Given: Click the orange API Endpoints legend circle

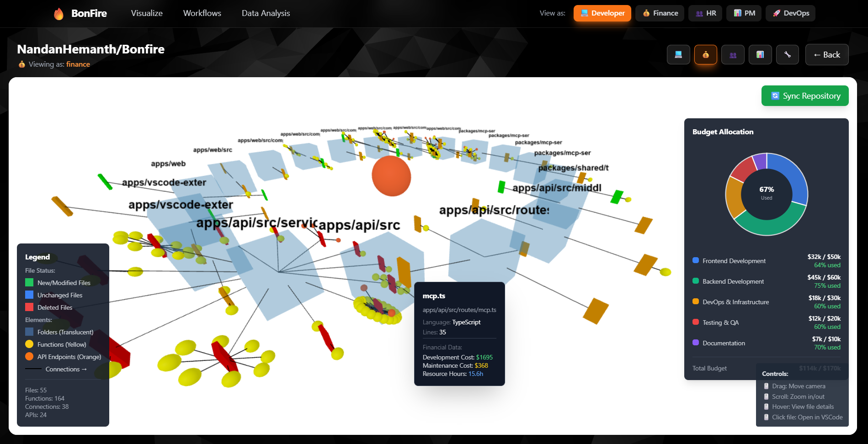Looking at the screenshot, I should pyautogui.click(x=29, y=357).
